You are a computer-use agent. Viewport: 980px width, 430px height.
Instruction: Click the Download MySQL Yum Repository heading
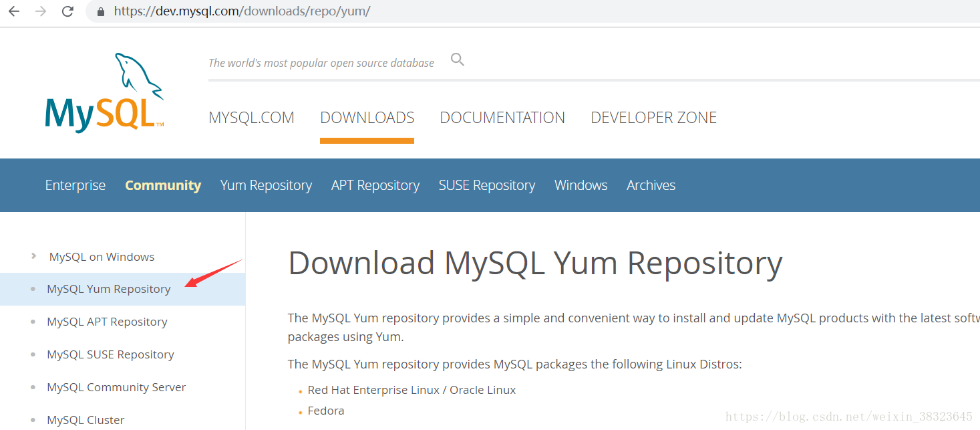click(x=535, y=263)
